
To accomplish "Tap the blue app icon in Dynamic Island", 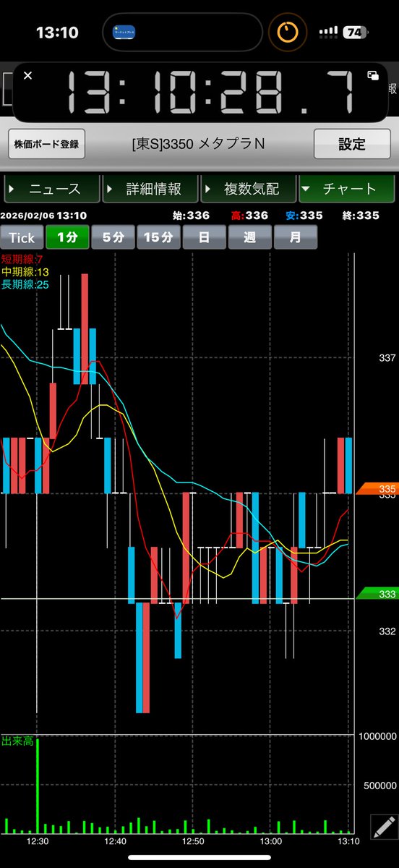I will [x=125, y=32].
